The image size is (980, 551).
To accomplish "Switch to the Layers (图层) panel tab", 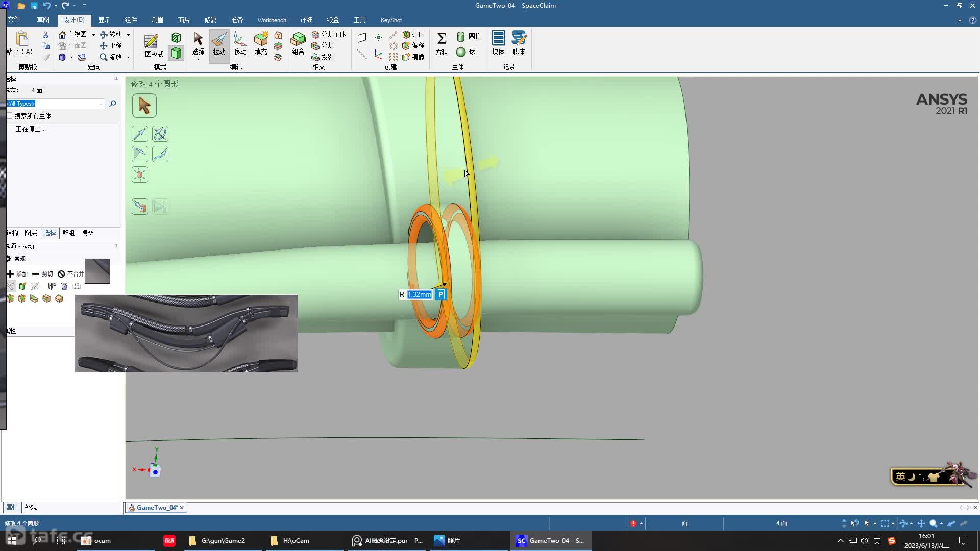I will click(31, 233).
